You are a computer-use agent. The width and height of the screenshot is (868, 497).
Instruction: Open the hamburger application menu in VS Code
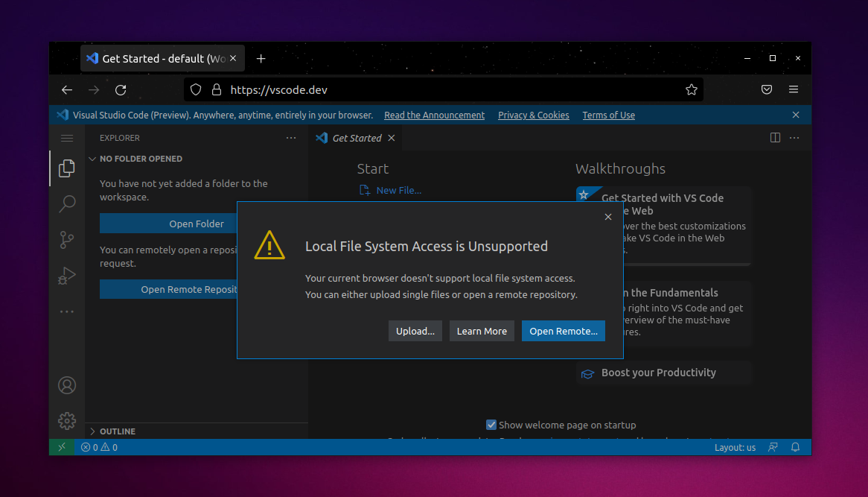[x=67, y=138]
